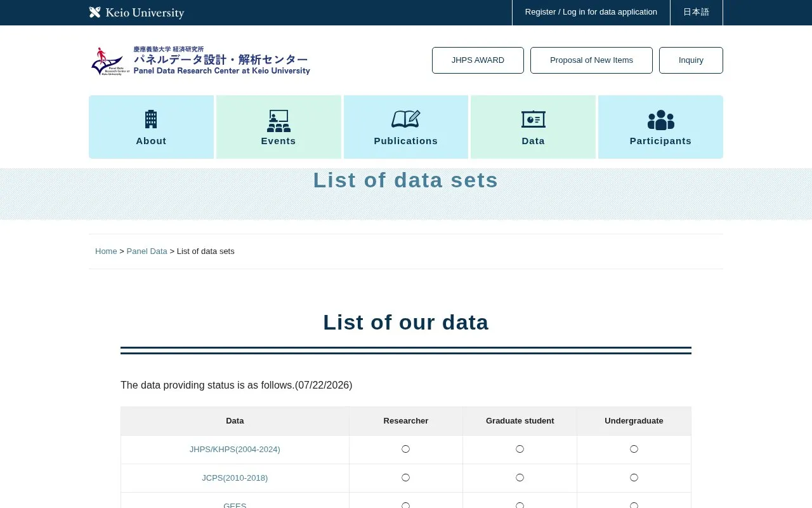Click Register / Log in for data application

[x=591, y=12]
